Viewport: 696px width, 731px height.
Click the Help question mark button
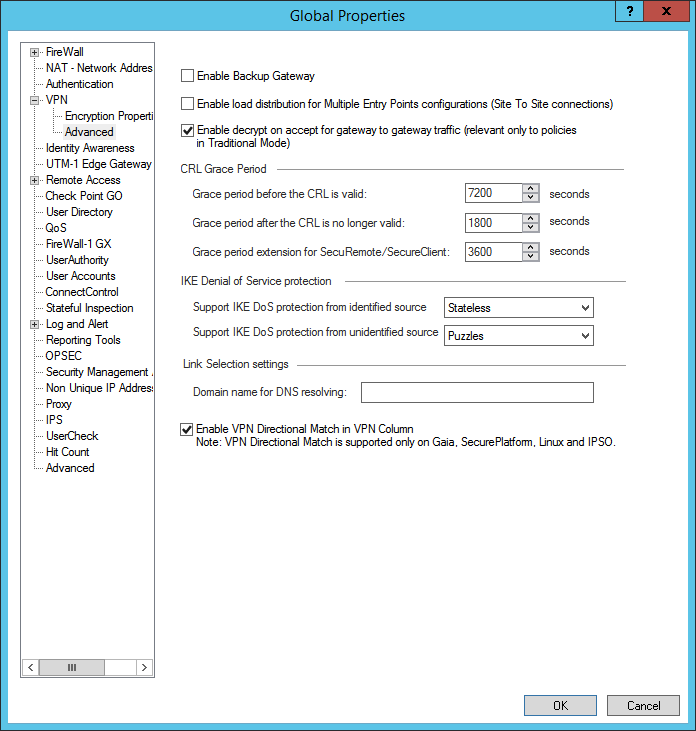tap(628, 12)
